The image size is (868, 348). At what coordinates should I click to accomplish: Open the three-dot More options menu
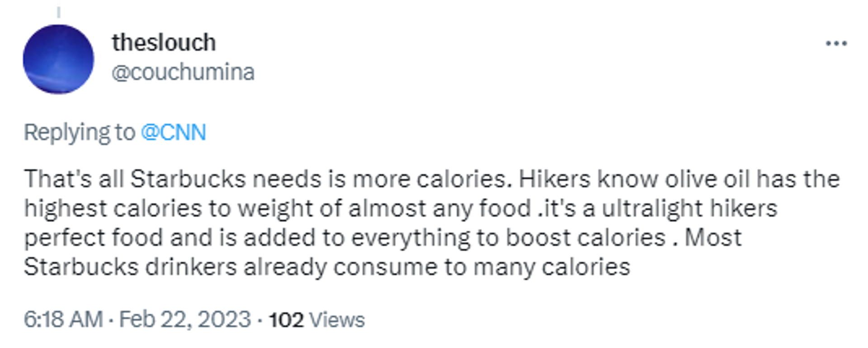[x=836, y=43]
